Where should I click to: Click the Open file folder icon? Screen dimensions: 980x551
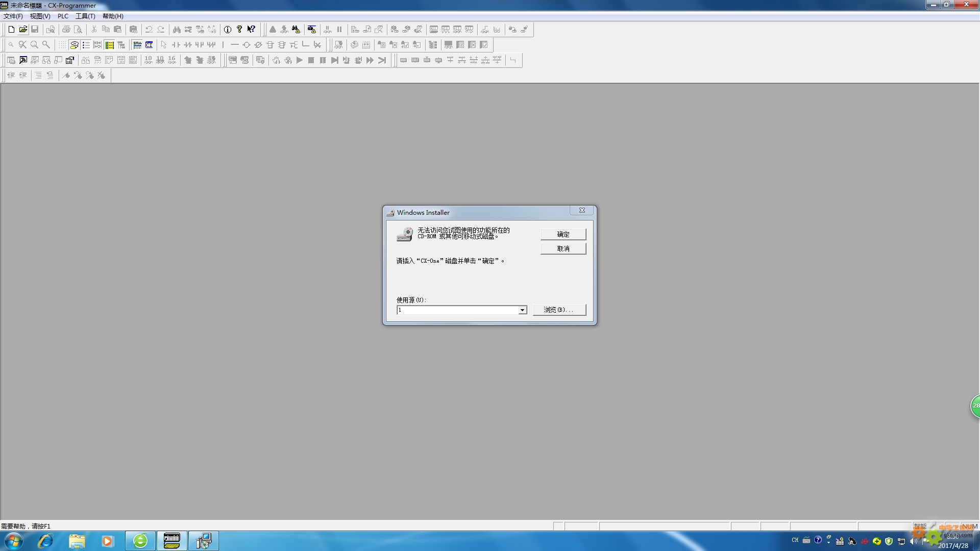pos(23,30)
